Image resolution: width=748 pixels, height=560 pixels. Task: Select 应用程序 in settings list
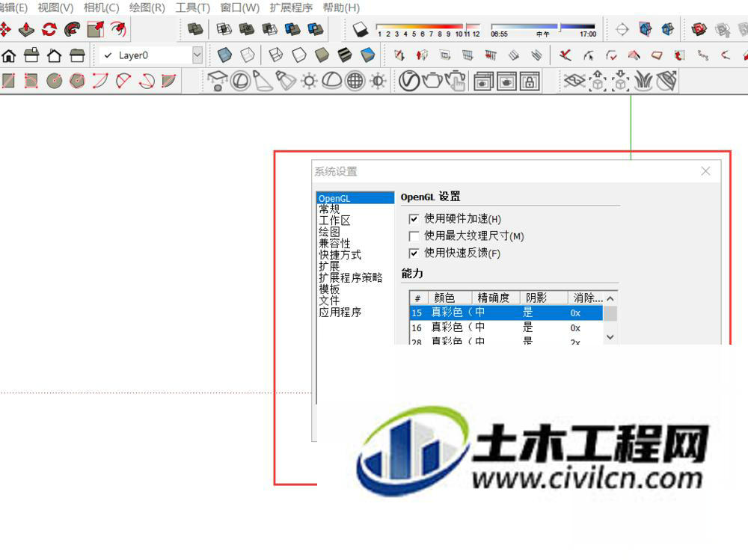(x=340, y=312)
